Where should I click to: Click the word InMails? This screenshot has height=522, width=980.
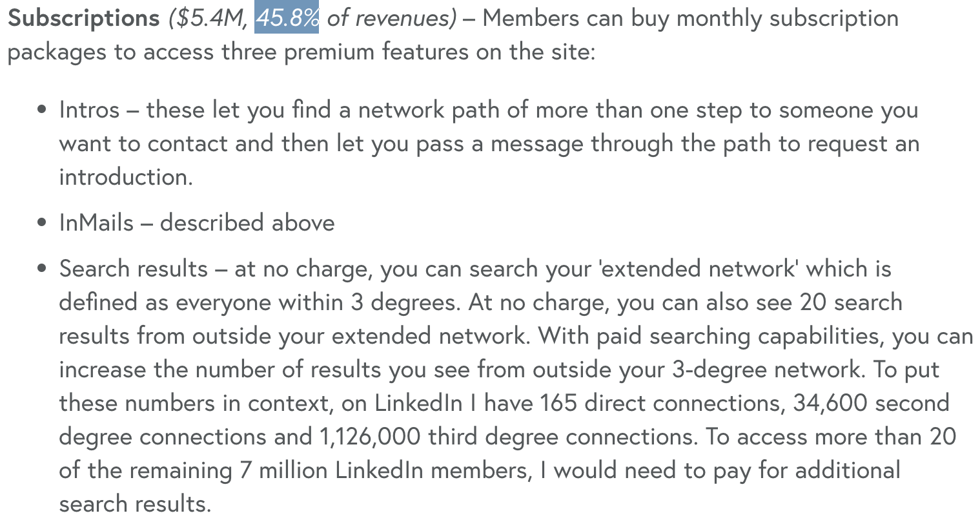(x=96, y=223)
